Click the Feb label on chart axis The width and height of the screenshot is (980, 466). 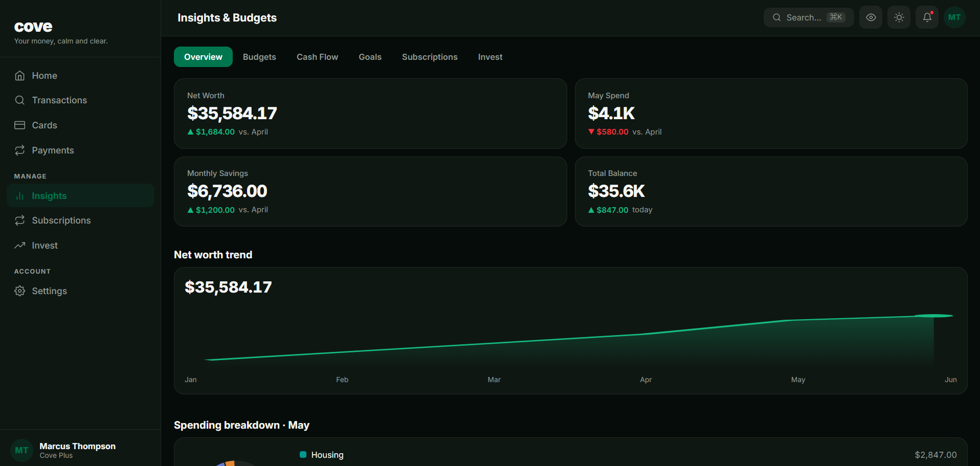(342, 380)
